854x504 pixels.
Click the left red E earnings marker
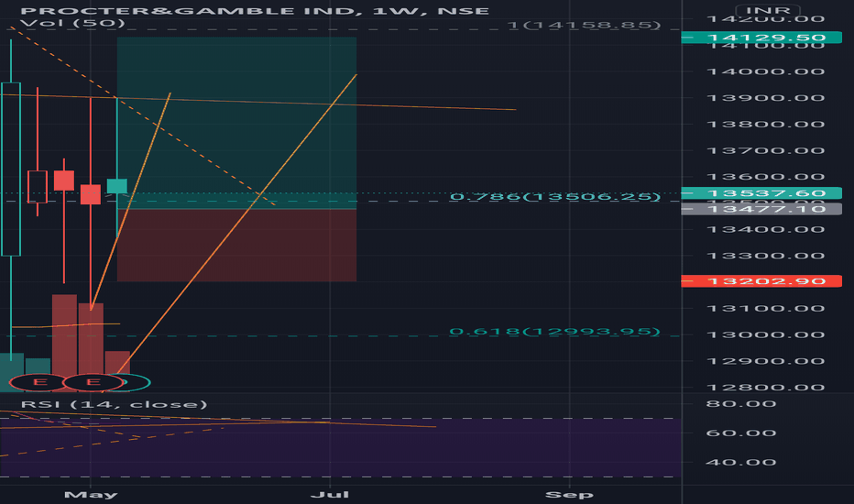39,382
